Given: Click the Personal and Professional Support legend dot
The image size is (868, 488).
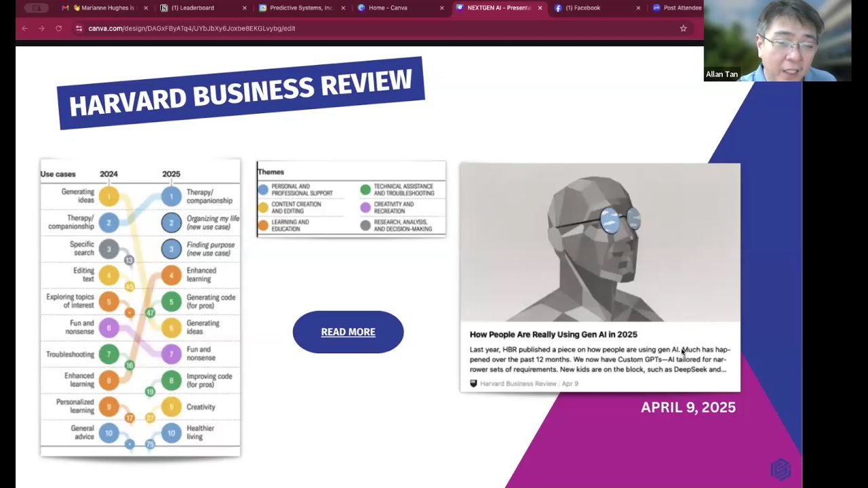Looking at the screenshot, I should 263,190.
